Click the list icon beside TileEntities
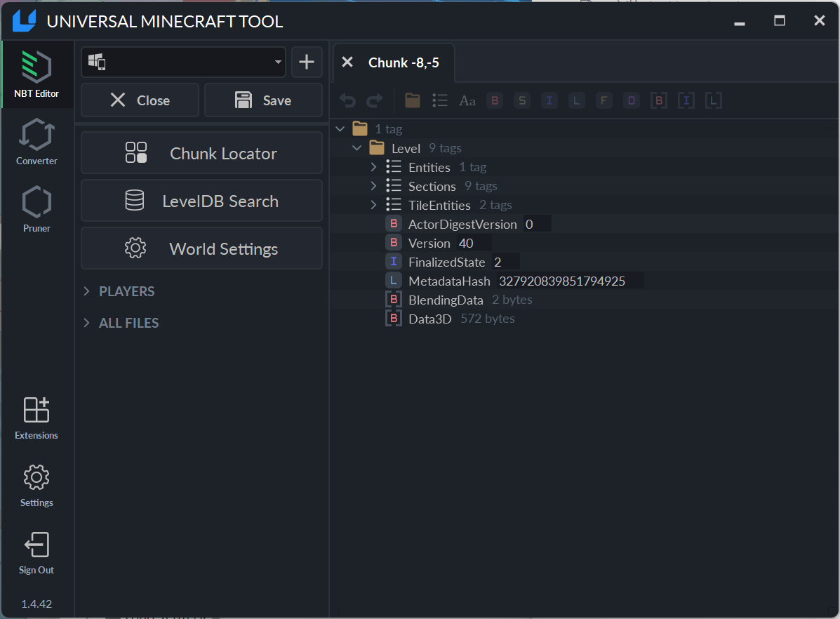The image size is (840, 619). (x=394, y=205)
